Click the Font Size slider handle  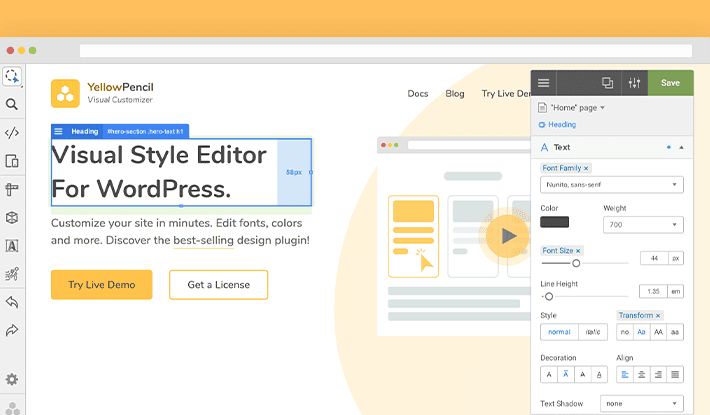576,263
